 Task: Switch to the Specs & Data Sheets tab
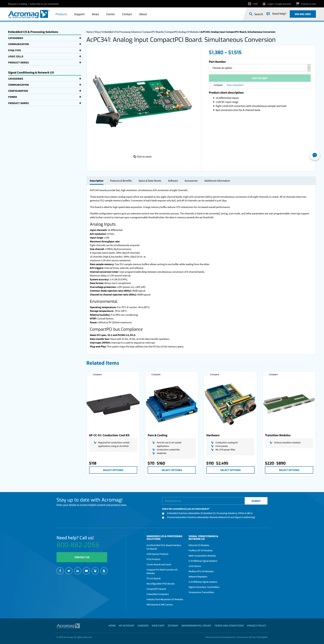[x=150, y=181]
